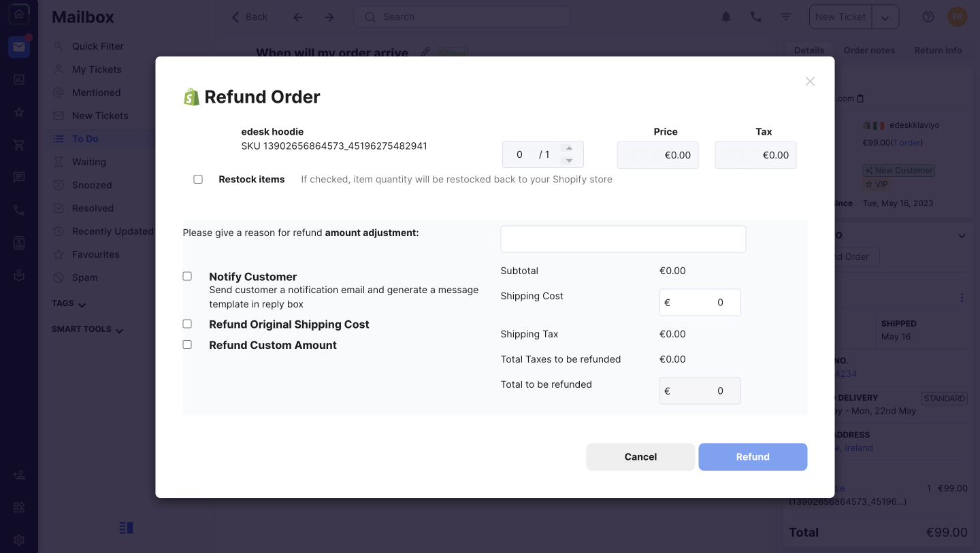Click the settings gear icon in sidebar
Screen dimensions: 980x553
tap(19, 539)
